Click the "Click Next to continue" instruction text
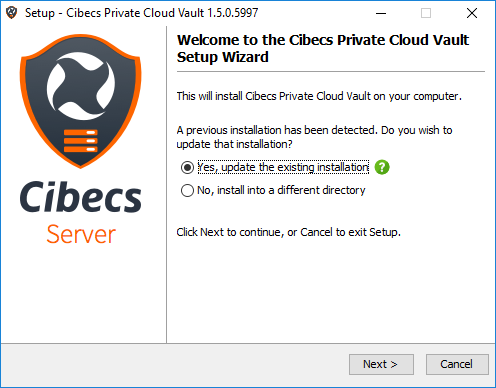 click(x=288, y=232)
